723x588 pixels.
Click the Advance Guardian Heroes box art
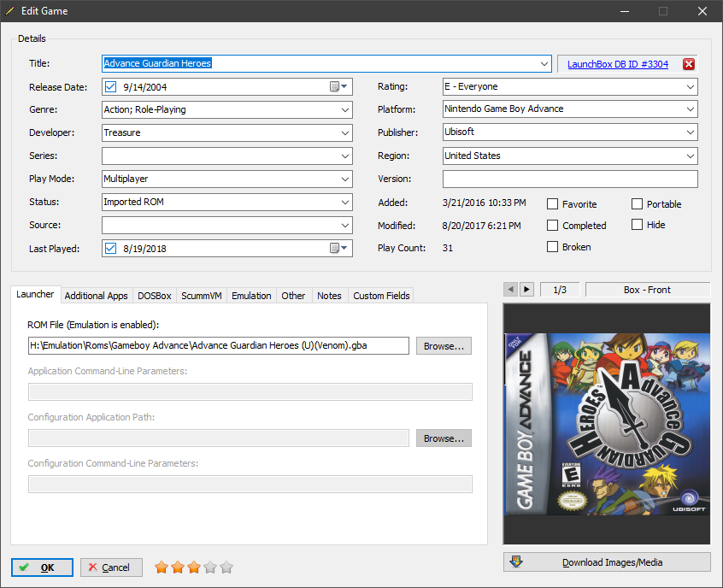[x=607, y=424]
